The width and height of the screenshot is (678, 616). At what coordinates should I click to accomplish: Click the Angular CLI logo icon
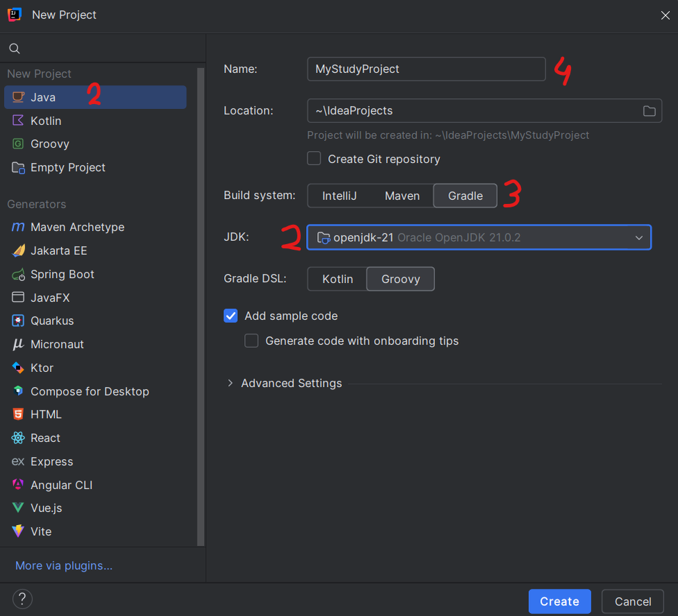(18, 485)
